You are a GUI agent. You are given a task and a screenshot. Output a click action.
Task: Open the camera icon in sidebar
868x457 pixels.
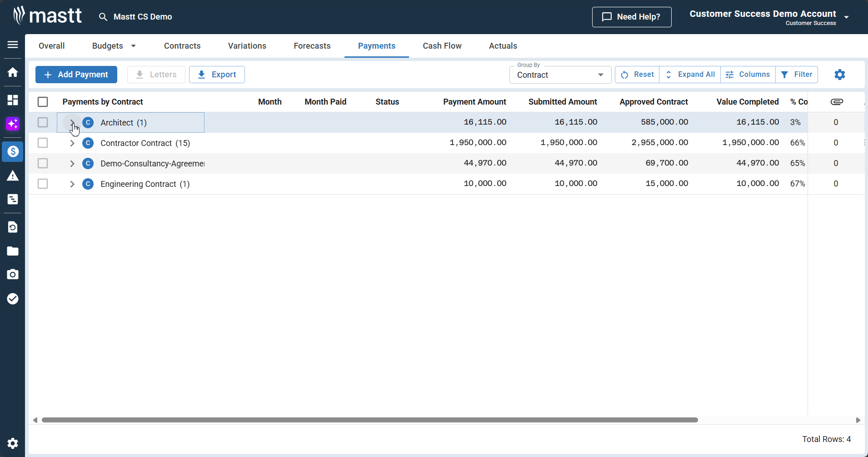click(13, 274)
